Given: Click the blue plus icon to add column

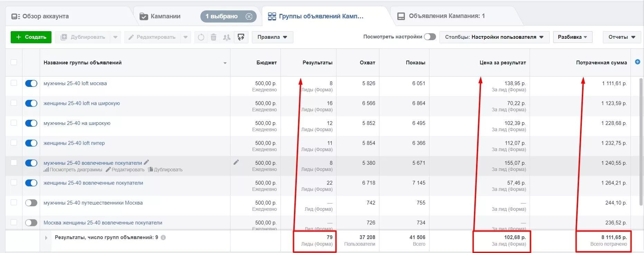Looking at the screenshot, I should click(x=637, y=62).
